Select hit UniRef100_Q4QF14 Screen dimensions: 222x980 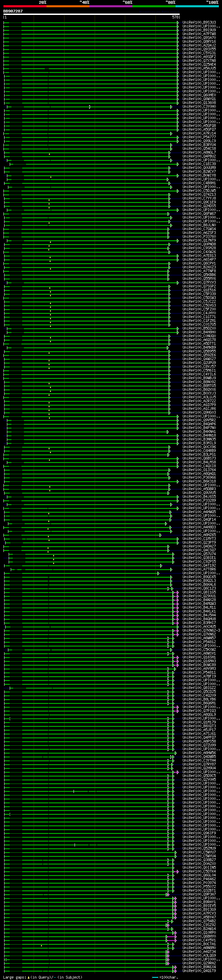[199, 520]
